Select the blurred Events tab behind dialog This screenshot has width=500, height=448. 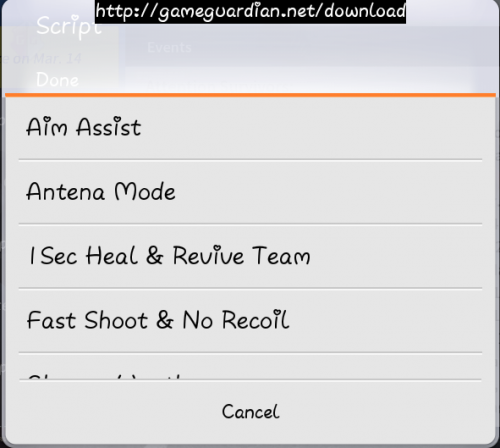tap(169, 48)
